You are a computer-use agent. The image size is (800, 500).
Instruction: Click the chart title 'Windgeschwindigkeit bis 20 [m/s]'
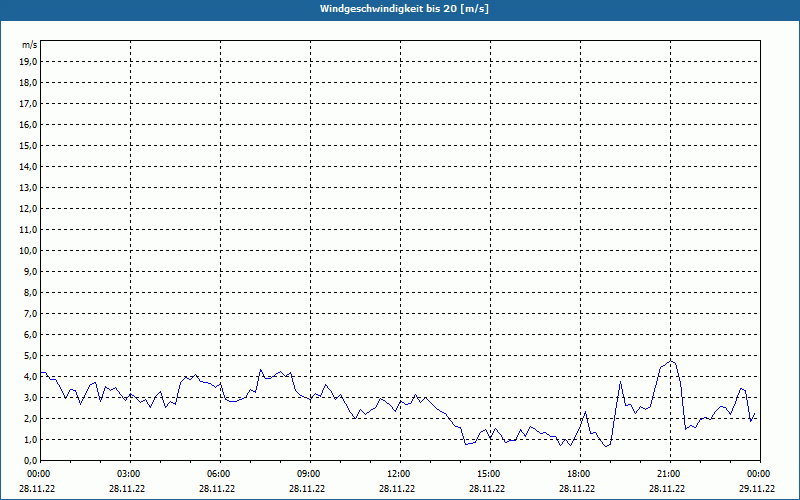coord(405,9)
